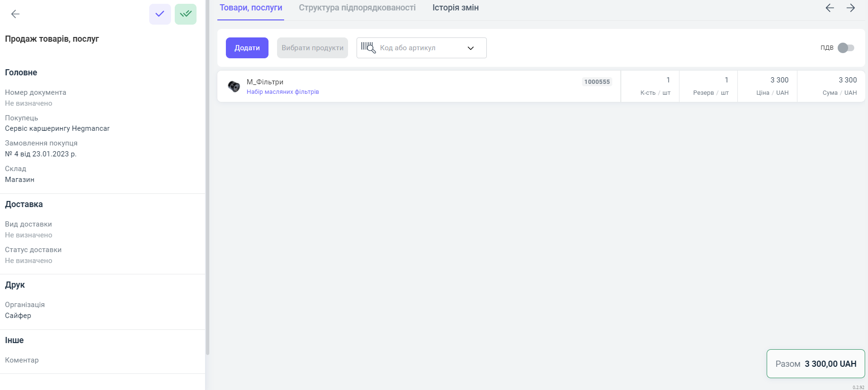Click the back arrow in left panel
The height and width of the screenshot is (390, 868).
tap(15, 14)
